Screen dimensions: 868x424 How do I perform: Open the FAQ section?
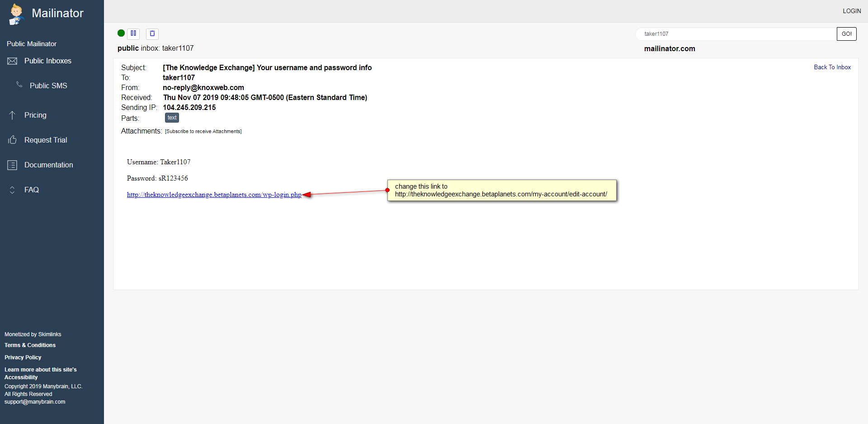point(32,190)
